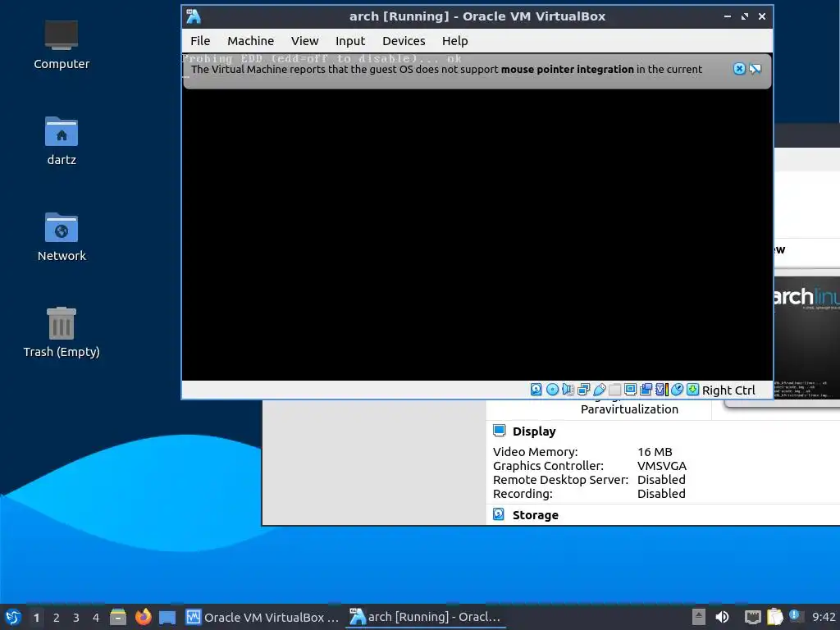840x630 pixels.
Task: Click the don't-show-again notification icon
Action: pyautogui.click(x=756, y=69)
